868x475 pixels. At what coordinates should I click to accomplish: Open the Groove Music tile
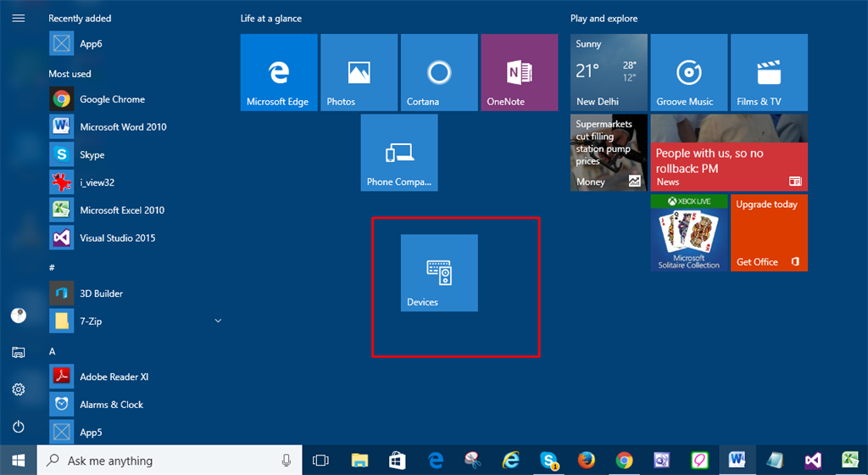tap(688, 73)
